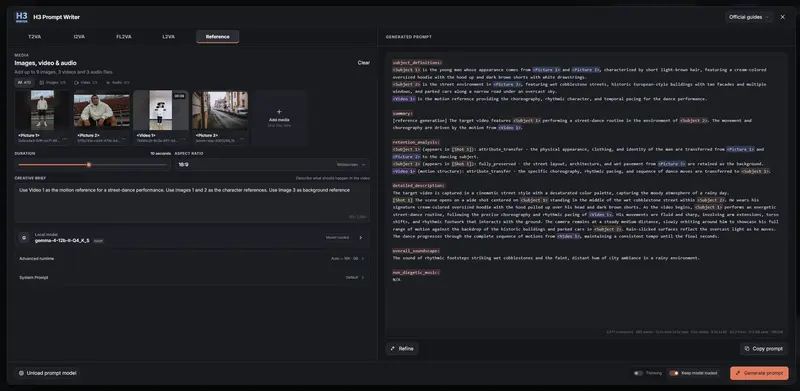Clear all uploaded media
Screen dimensions: 800x391
[x=363, y=63]
